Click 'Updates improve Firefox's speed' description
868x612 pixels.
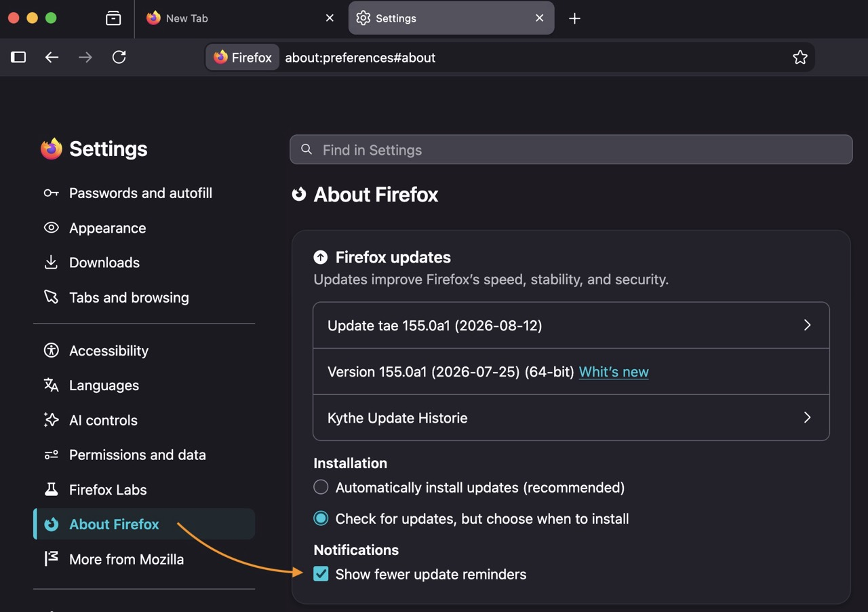491,280
